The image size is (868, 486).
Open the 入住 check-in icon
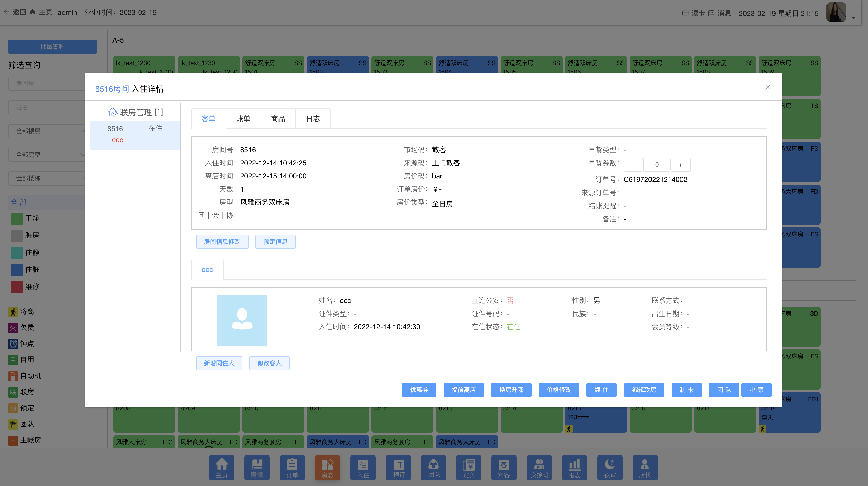(363, 467)
